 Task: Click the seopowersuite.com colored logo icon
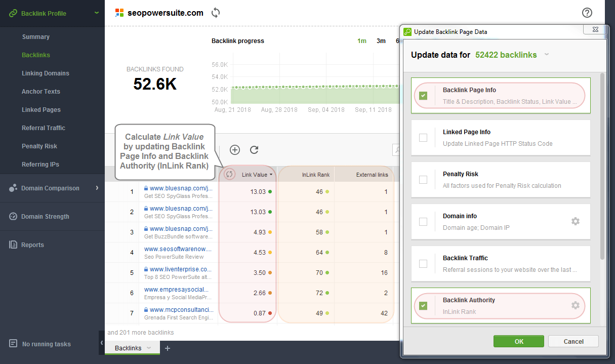(x=119, y=13)
